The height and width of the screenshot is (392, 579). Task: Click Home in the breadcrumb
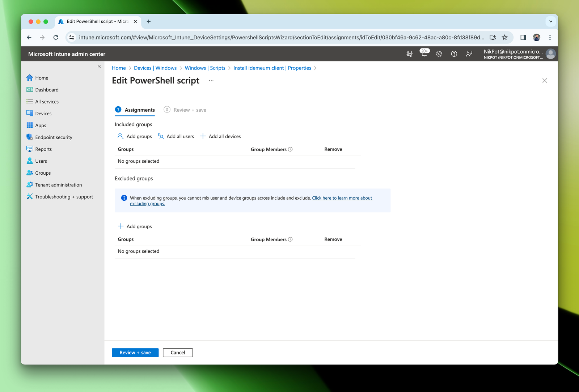(119, 68)
